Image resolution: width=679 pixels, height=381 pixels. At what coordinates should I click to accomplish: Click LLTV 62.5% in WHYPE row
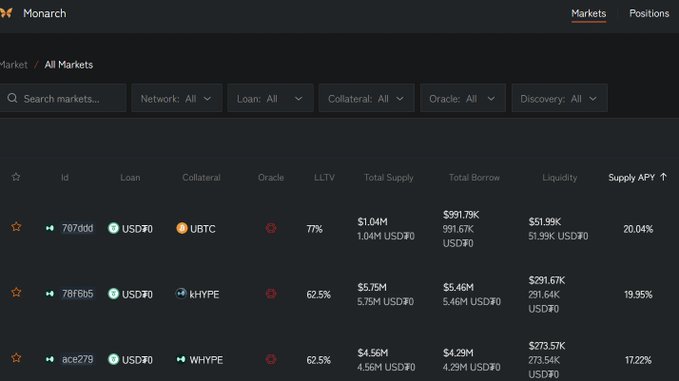(318, 360)
